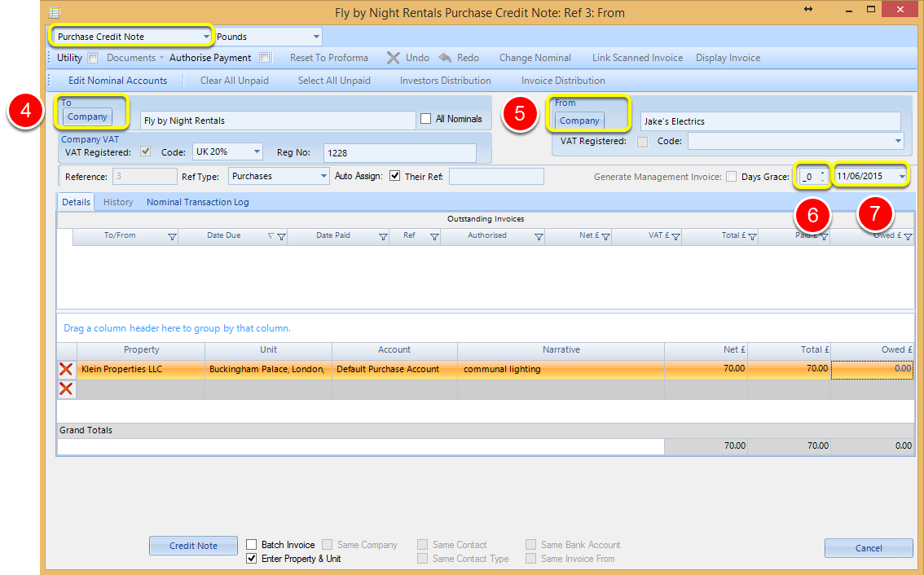Image resolution: width=924 pixels, height=575 pixels.
Task: Open the Purchase Credit Note type dropdown
Action: pos(205,37)
